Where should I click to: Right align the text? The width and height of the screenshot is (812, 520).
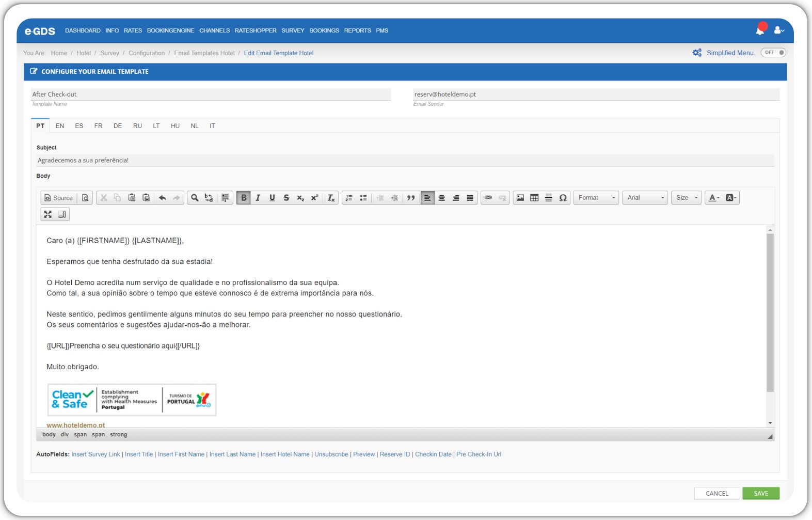(x=456, y=198)
